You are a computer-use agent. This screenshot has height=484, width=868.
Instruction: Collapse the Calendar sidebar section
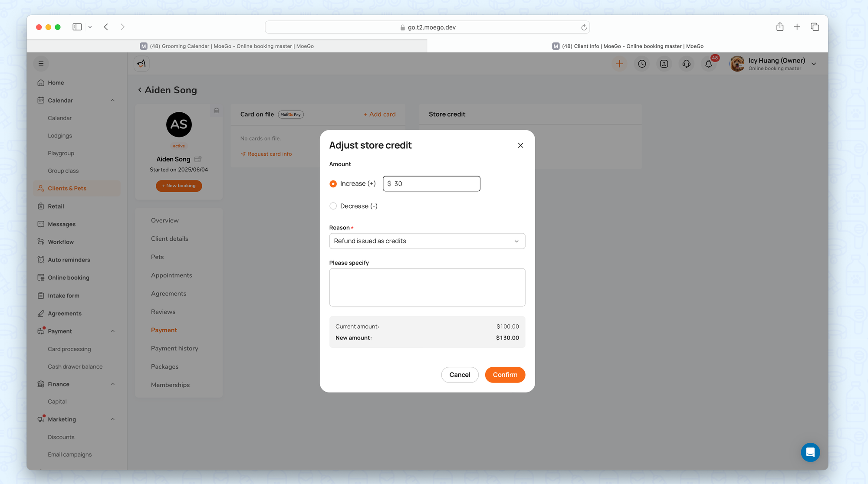coord(112,101)
